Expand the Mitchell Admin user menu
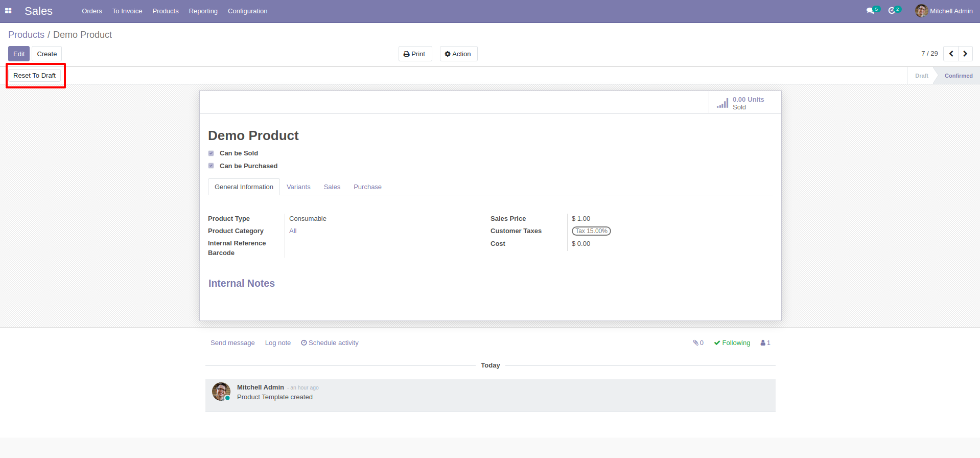This screenshot has width=980, height=458. coord(944,11)
